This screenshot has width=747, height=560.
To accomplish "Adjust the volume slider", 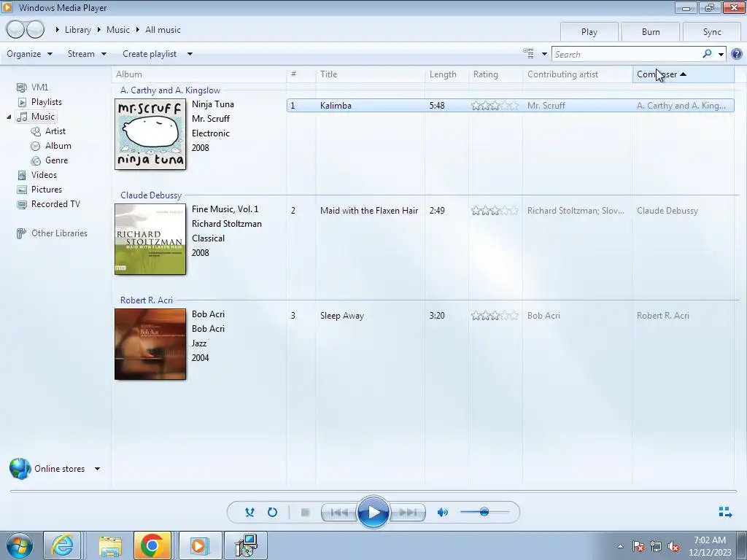I will (484, 513).
